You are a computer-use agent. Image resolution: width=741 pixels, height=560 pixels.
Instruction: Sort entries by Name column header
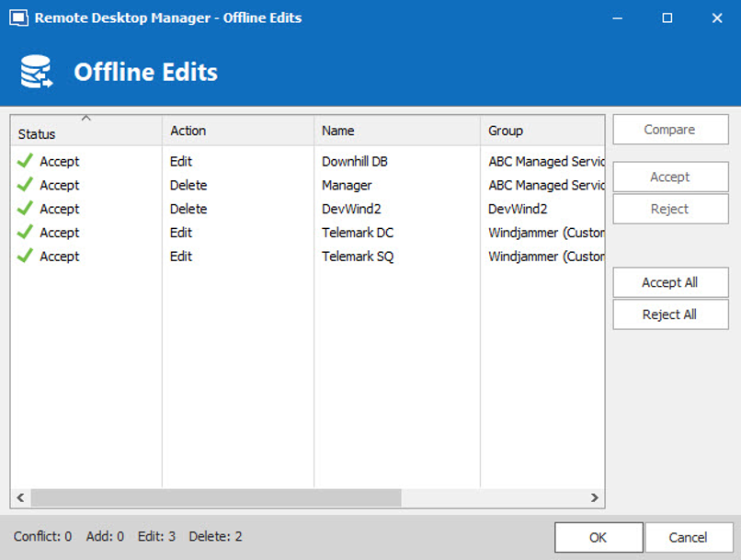pos(395,131)
